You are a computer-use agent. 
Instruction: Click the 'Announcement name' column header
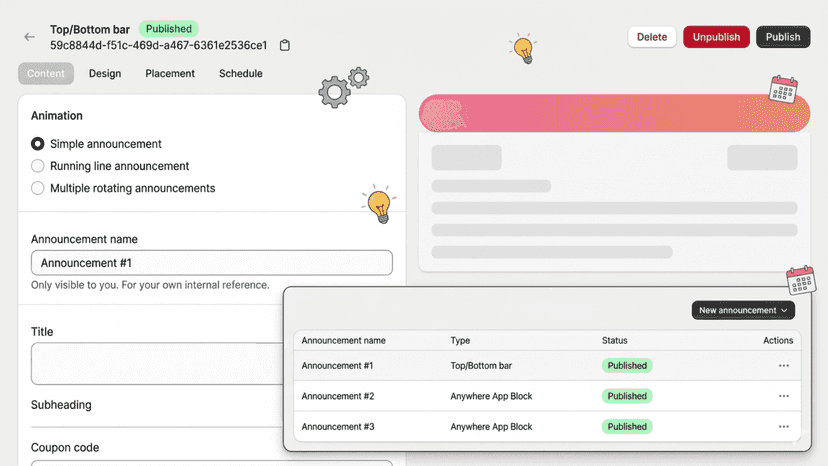tap(343, 341)
